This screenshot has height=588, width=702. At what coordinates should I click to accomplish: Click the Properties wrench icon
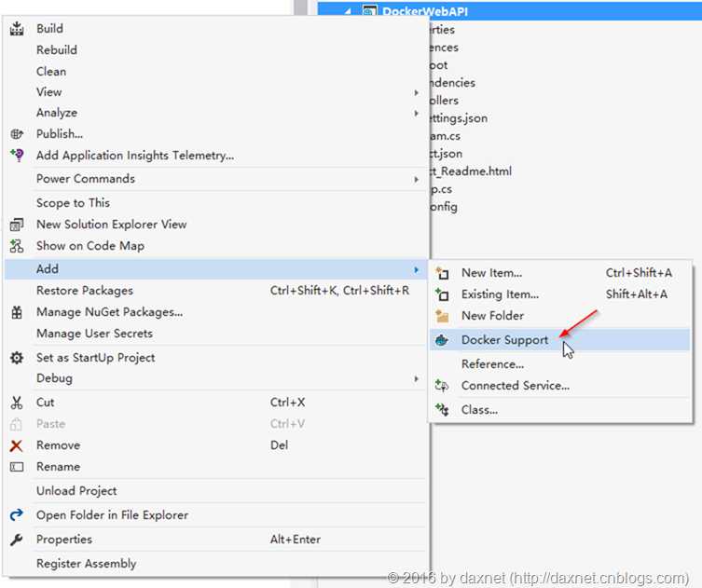(x=17, y=540)
